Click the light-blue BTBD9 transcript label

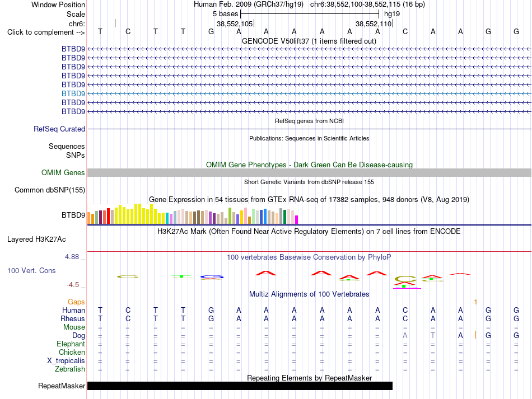[x=73, y=93]
